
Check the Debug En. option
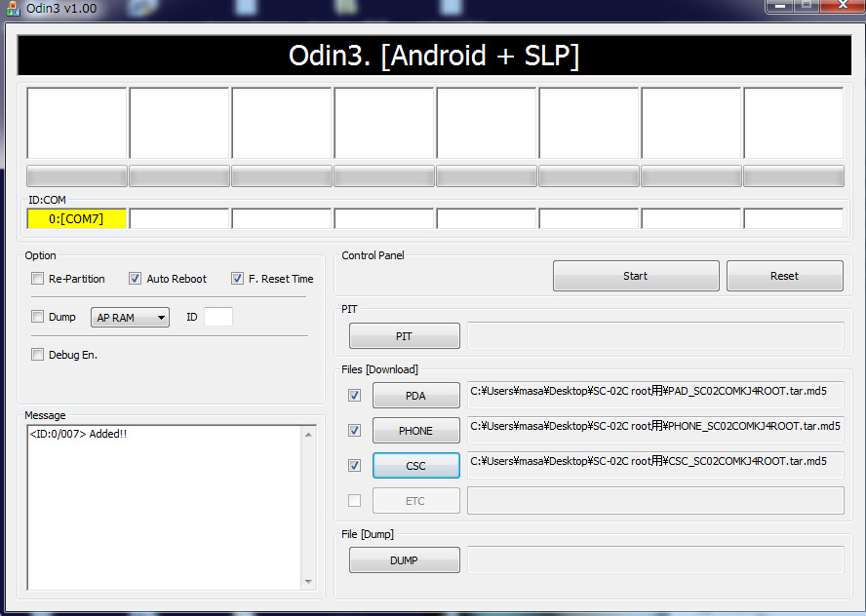(38, 355)
